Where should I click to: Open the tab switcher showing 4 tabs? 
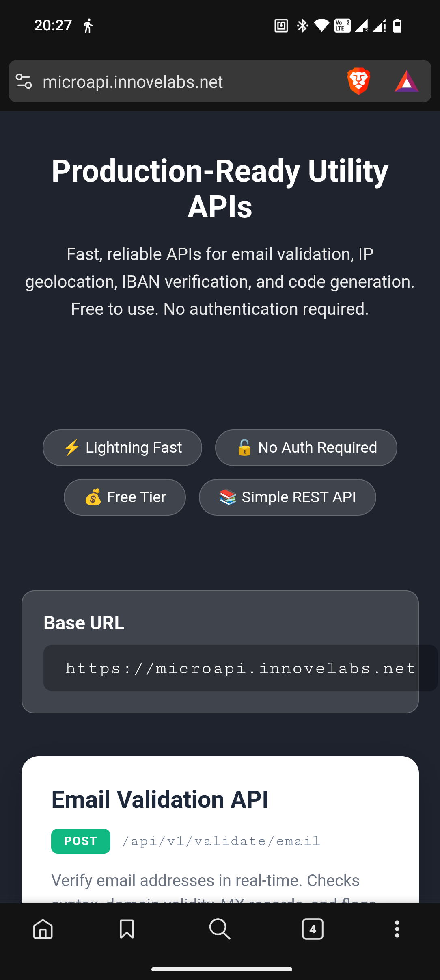[x=313, y=929]
